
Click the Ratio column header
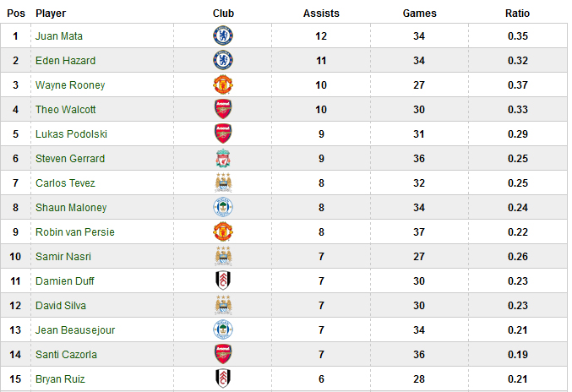[517, 14]
